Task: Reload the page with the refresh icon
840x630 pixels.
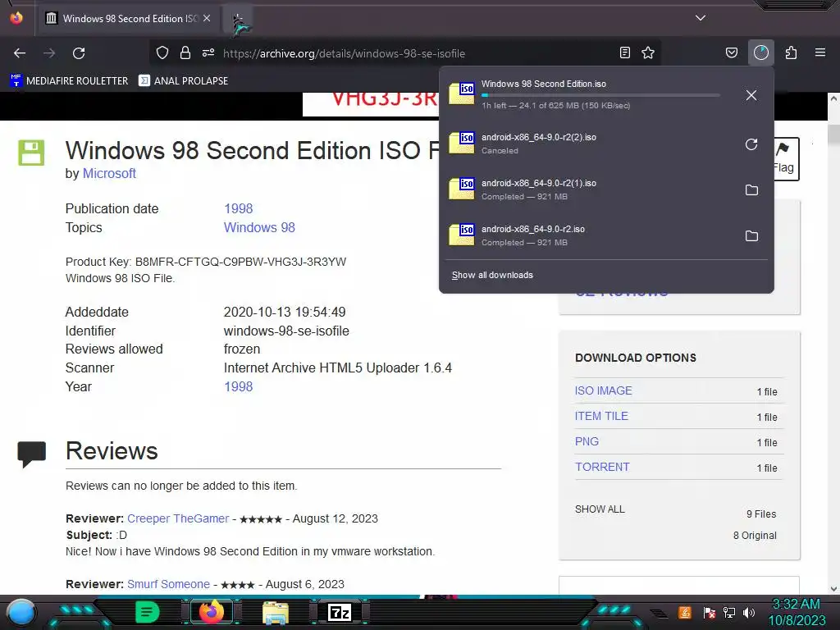Action: pos(79,53)
